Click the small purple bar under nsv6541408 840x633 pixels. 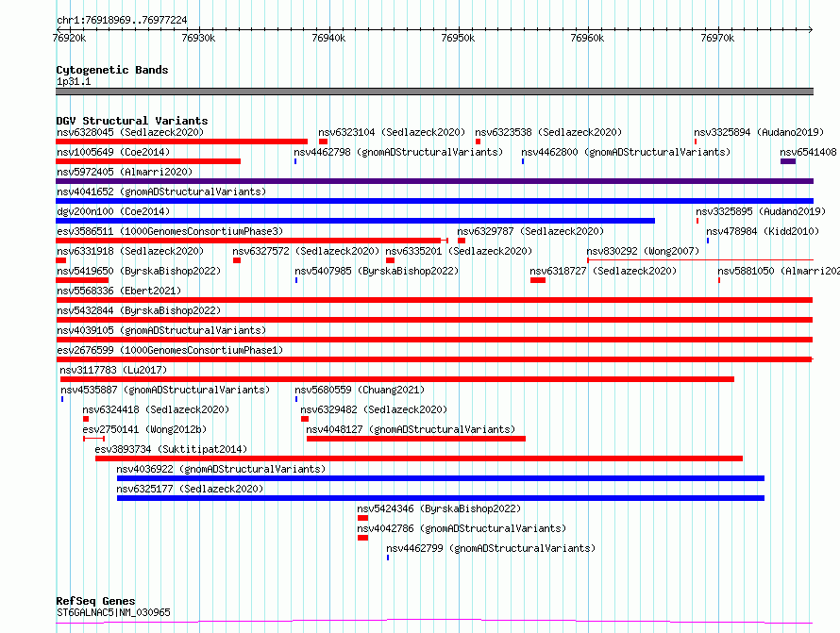[788, 161]
